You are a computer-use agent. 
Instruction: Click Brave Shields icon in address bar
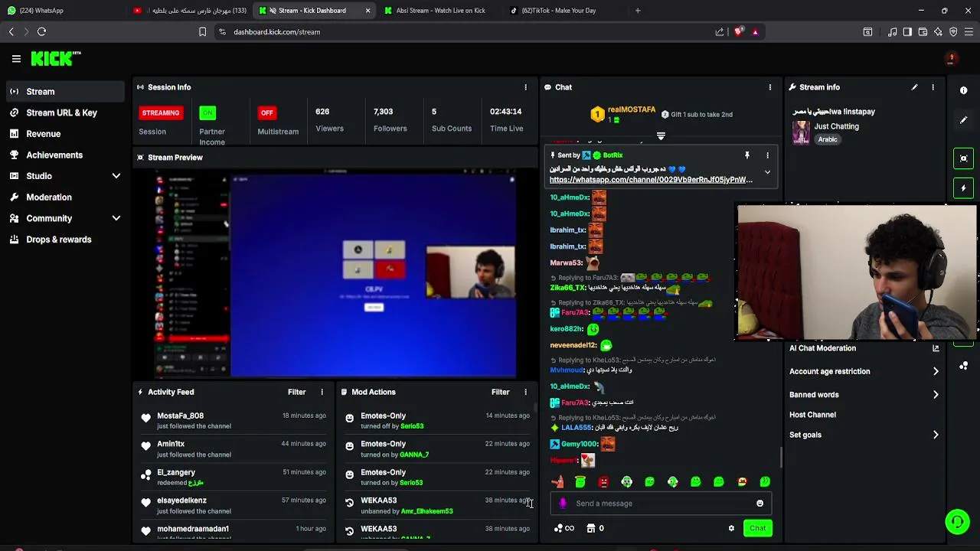pos(738,32)
